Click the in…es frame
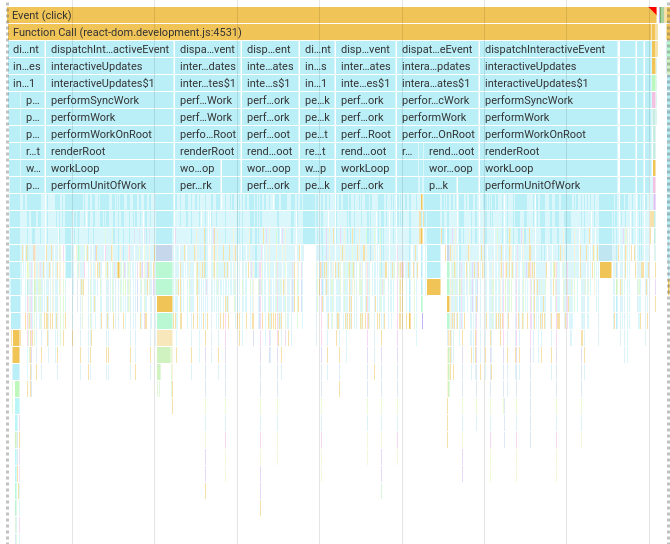670x544 pixels. point(26,66)
